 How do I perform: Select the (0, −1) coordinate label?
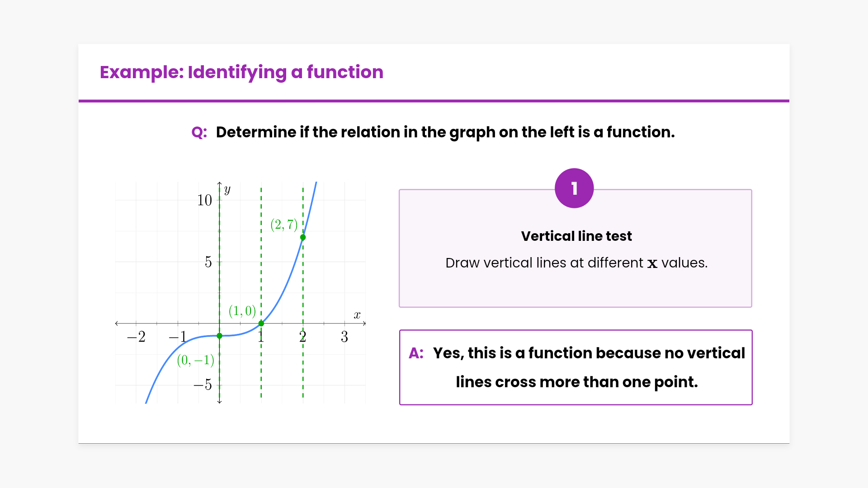195,360
